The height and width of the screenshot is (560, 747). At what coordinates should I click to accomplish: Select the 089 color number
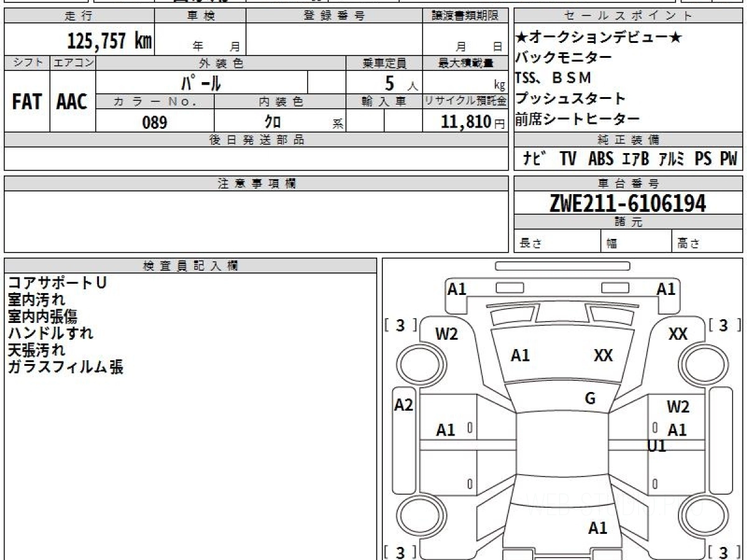pos(154,122)
